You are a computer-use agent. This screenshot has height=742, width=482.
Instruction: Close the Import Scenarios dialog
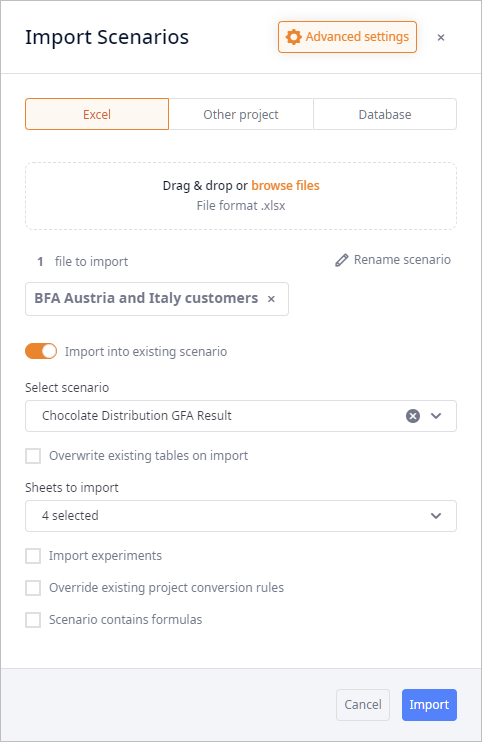pos(441,37)
